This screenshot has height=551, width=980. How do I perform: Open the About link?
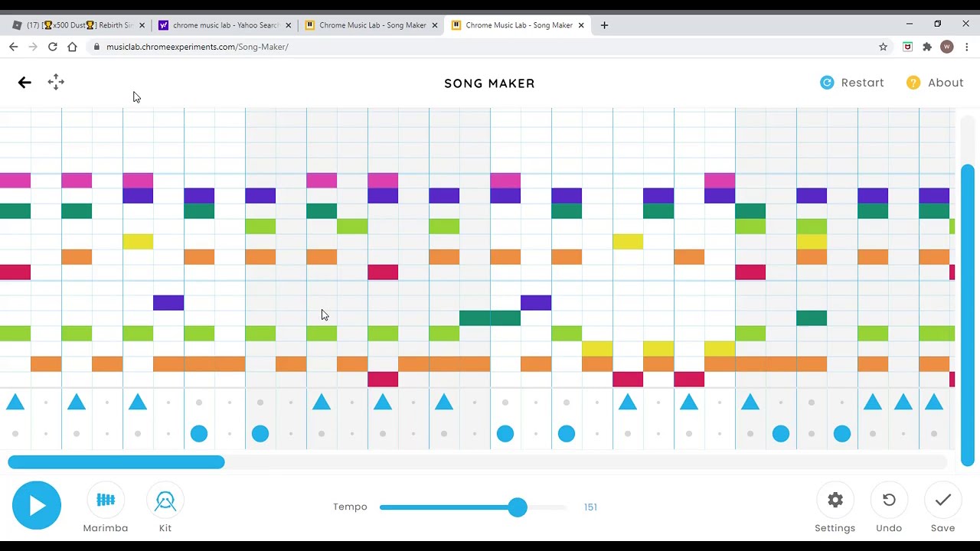tap(935, 83)
